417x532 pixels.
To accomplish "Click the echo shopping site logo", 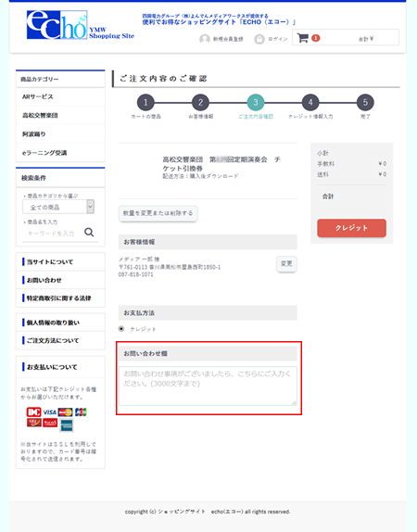I will pos(81,25).
